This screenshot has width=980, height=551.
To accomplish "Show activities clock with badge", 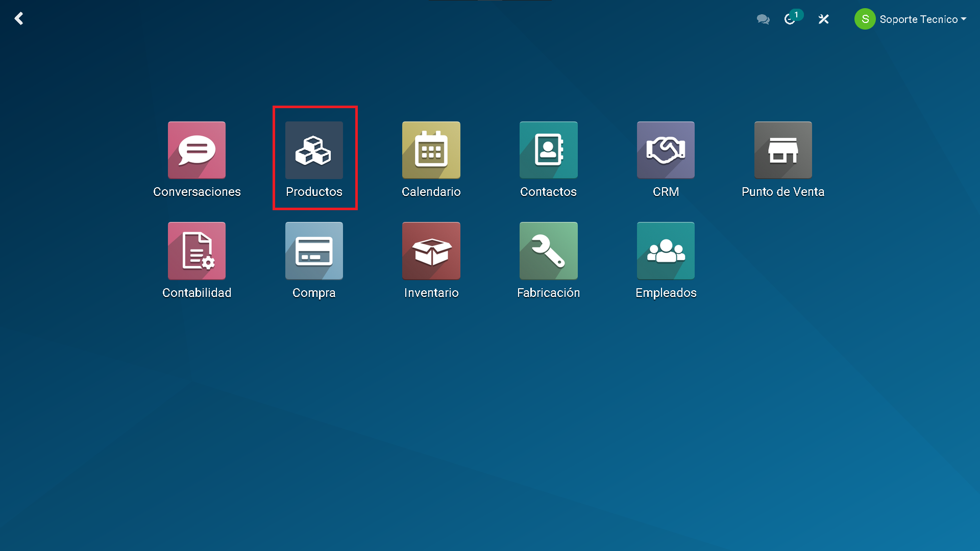I will tap(790, 19).
